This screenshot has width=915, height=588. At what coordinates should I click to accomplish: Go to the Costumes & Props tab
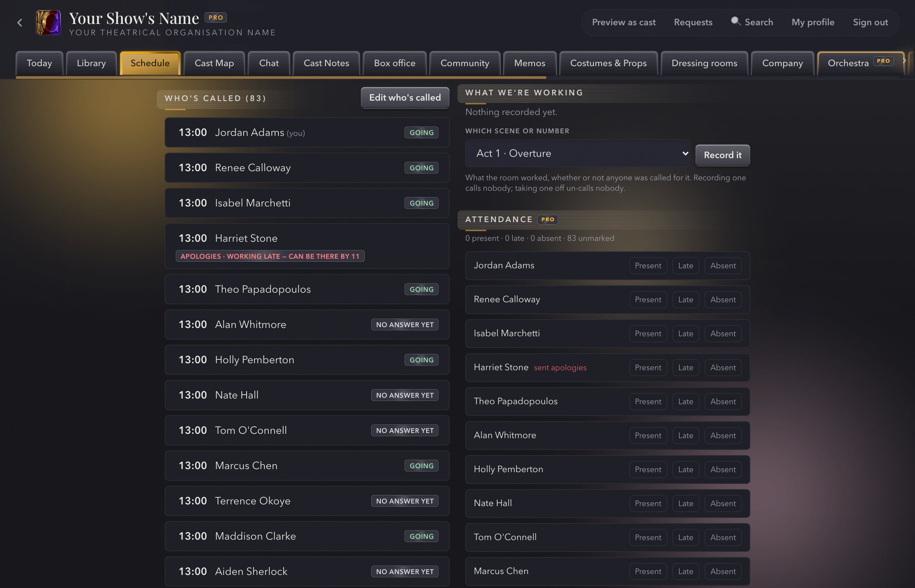(609, 63)
